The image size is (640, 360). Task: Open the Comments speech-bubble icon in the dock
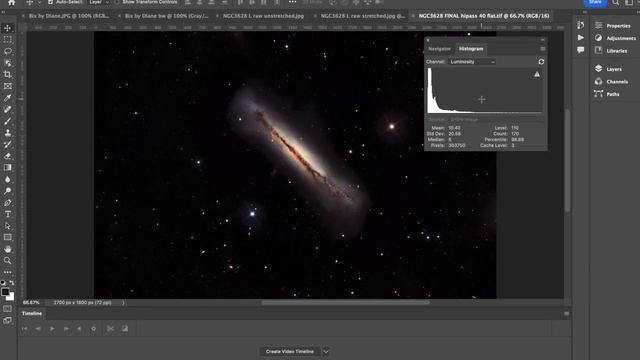580,50
